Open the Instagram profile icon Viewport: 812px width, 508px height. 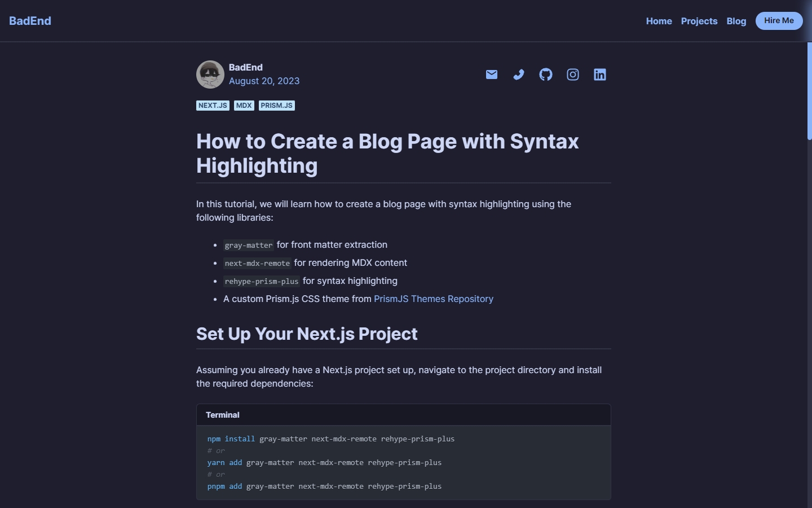[x=573, y=75]
